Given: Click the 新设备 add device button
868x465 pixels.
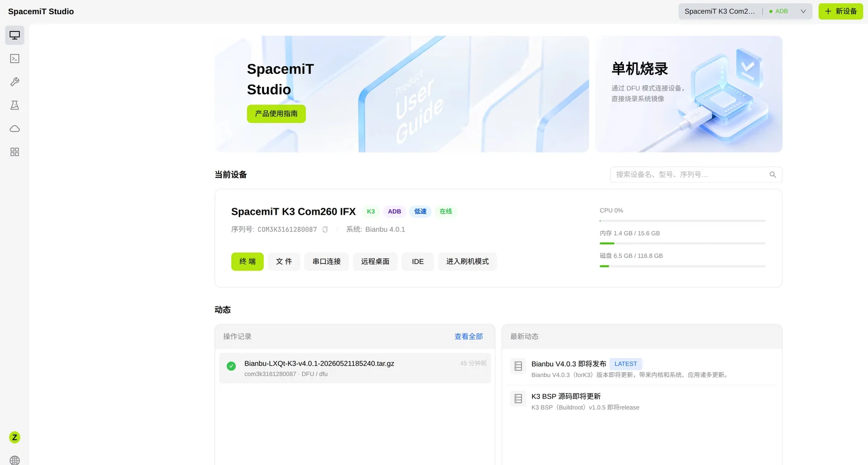Looking at the screenshot, I should 840,11.
